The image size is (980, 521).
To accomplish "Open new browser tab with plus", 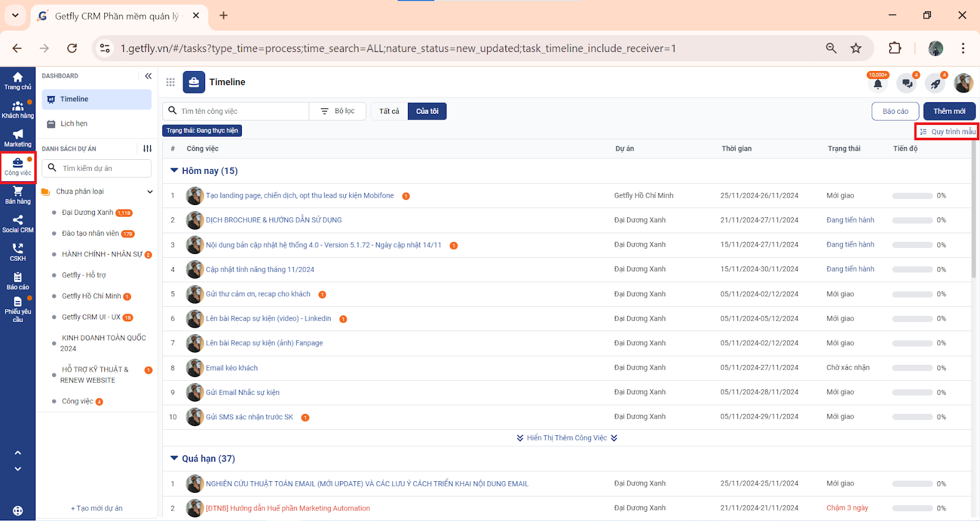I will point(224,15).
